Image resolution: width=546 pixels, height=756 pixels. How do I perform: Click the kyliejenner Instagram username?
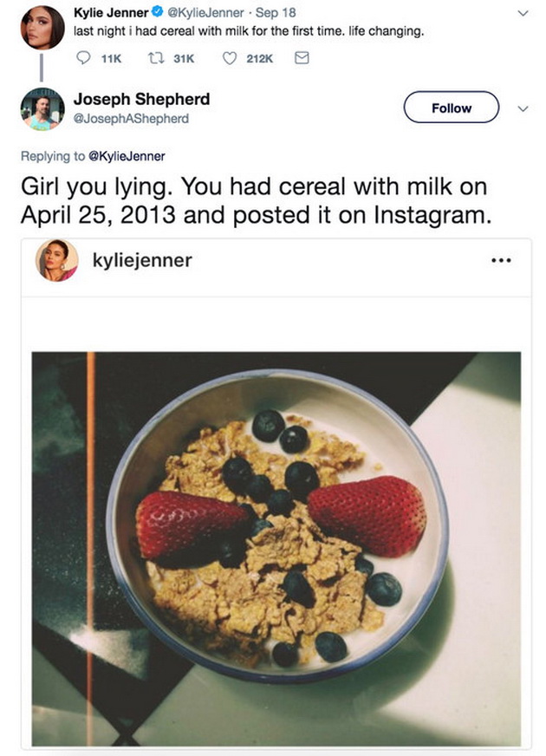click(x=142, y=260)
